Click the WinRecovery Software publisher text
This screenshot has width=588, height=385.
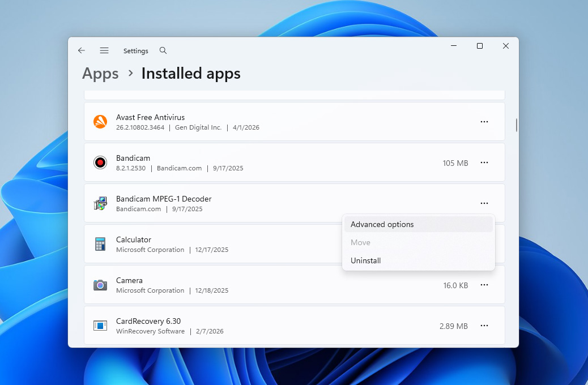click(x=150, y=331)
